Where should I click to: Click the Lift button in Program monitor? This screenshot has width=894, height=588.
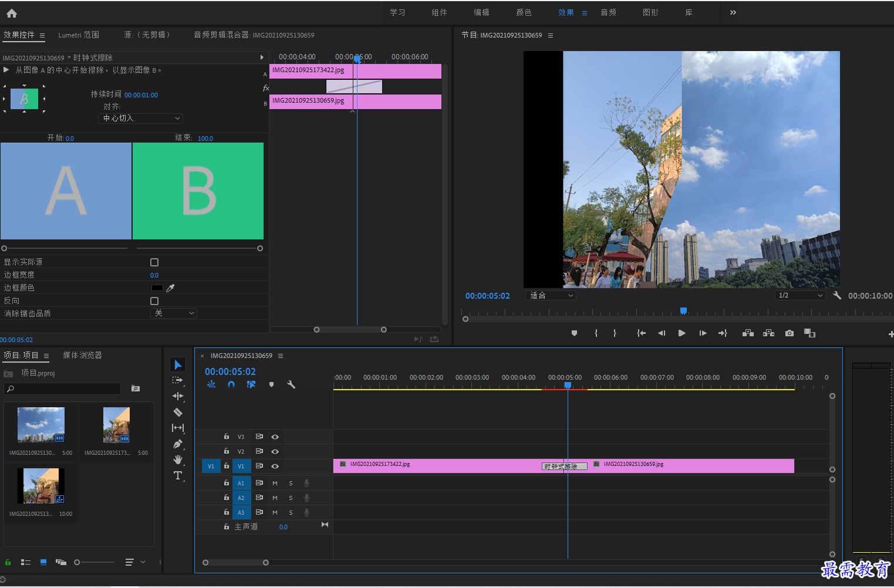[748, 333]
